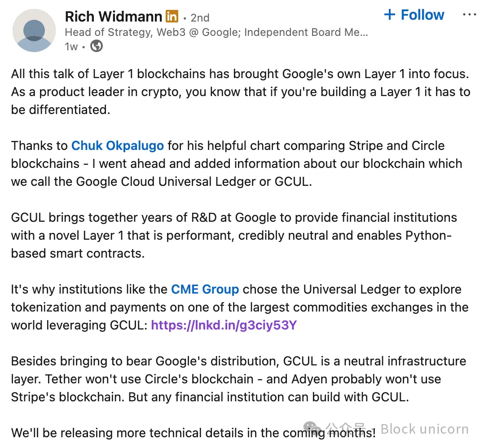Click the 2nd degree connection label
Screen dimensions: 484x448
(x=200, y=18)
